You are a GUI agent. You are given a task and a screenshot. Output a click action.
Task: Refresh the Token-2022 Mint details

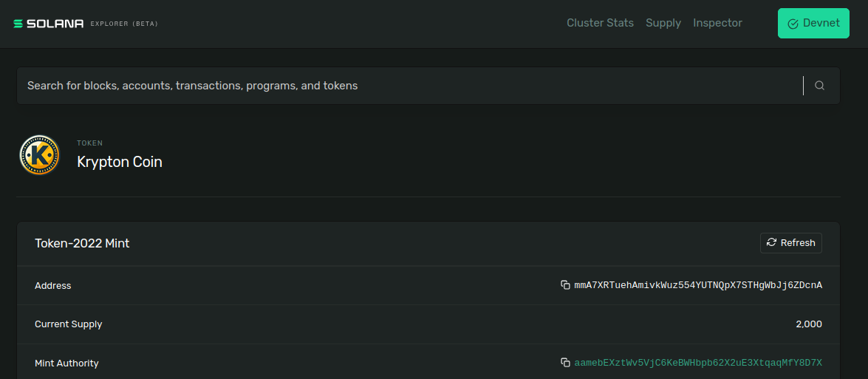click(x=790, y=243)
